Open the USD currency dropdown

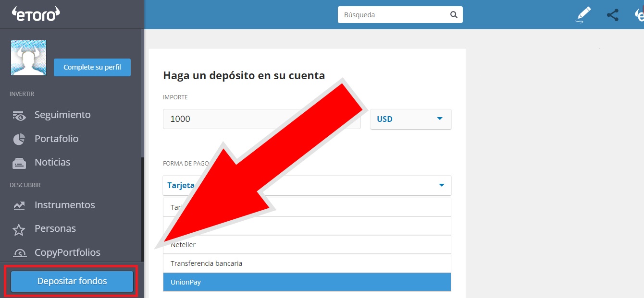tap(411, 119)
